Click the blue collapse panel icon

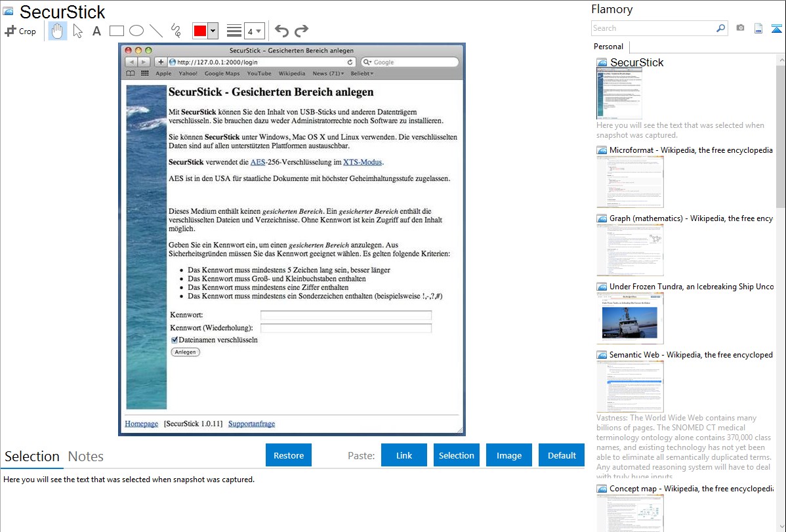click(x=776, y=28)
